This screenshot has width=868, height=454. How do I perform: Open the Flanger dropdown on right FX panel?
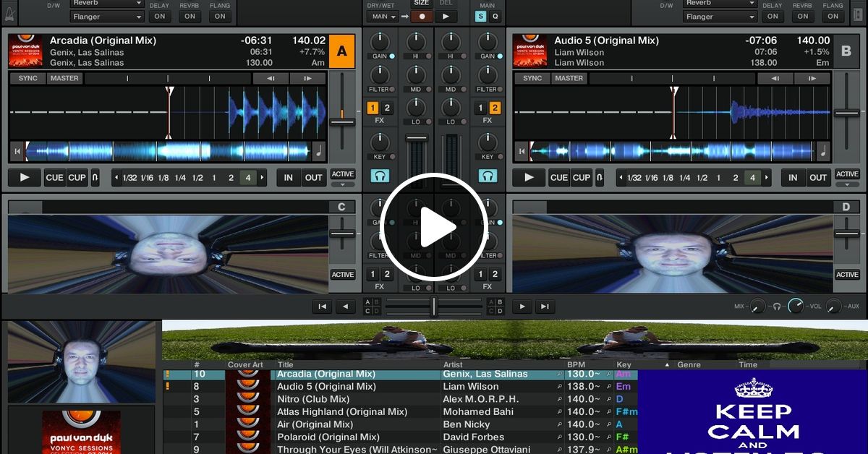(x=719, y=16)
